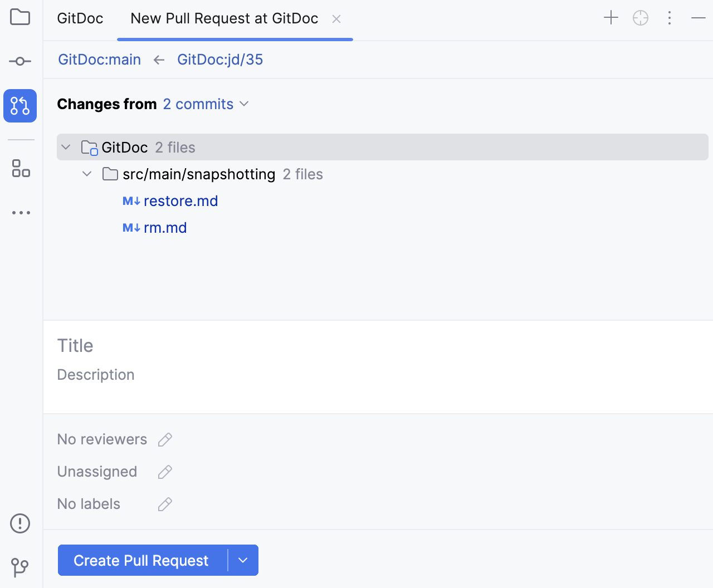
Task: Select the Pull Requests sidebar icon
Action: point(20,105)
